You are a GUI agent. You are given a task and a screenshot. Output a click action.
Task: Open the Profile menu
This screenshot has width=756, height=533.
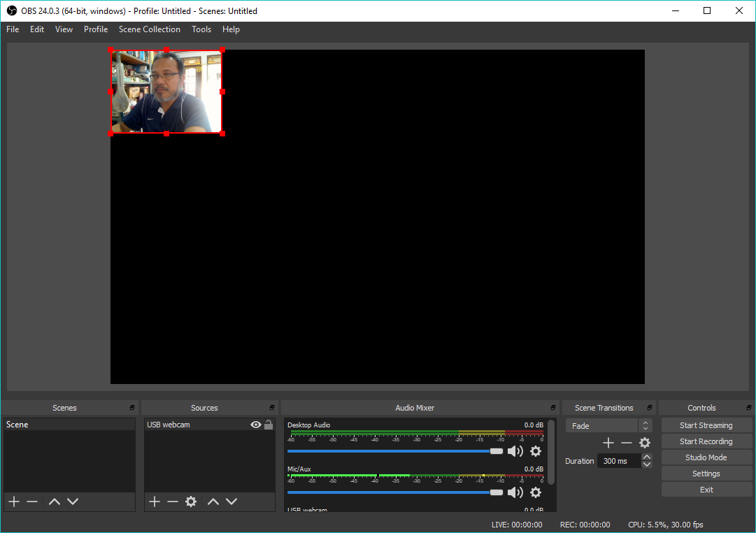pos(96,29)
